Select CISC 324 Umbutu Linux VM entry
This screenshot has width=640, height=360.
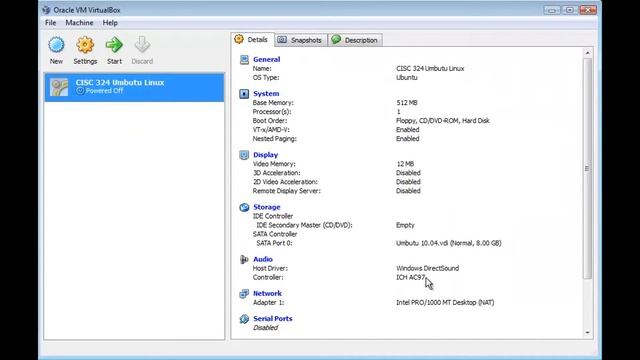pos(134,87)
